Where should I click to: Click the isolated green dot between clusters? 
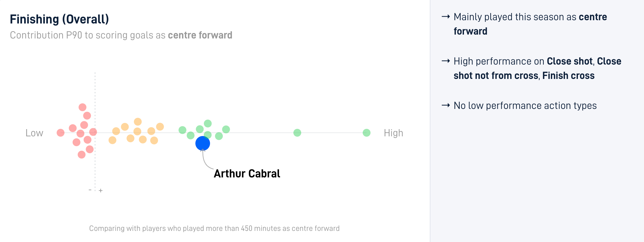pyautogui.click(x=297, y=133)
